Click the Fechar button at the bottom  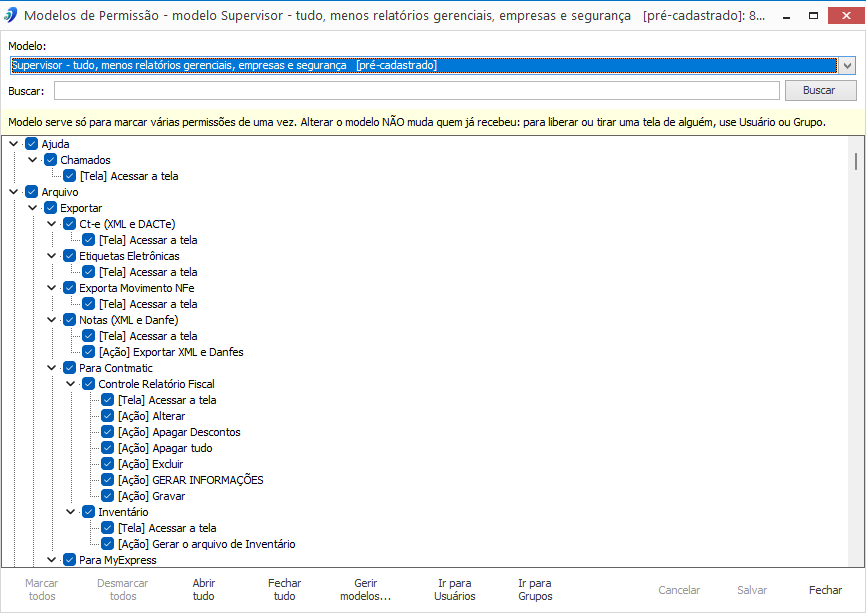825,590
